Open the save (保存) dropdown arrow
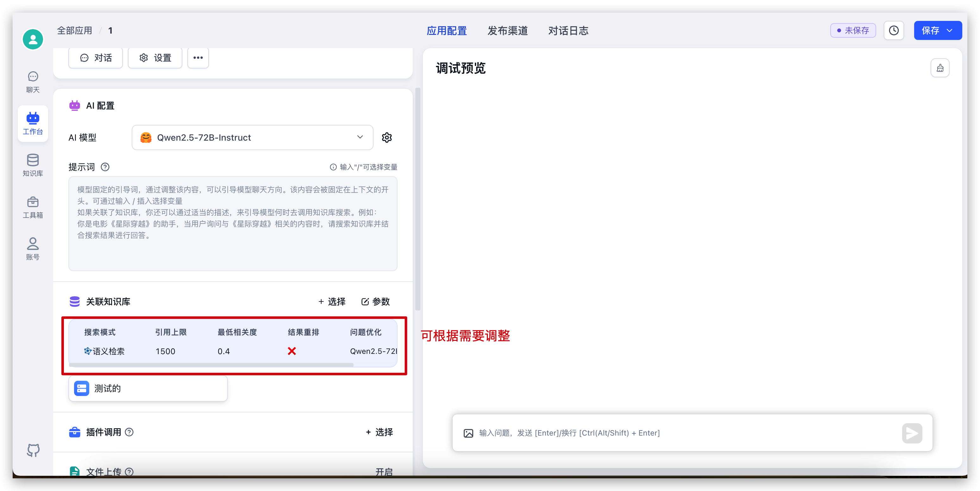Image resolution: width=980 pixels, height=491 pixels. pyautogui.click(x=950, y=30)
